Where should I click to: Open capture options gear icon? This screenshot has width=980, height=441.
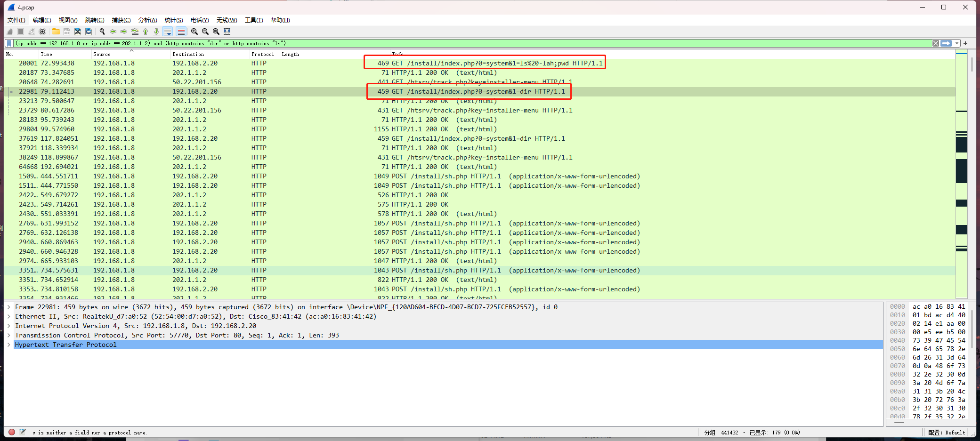pos(42,32)
